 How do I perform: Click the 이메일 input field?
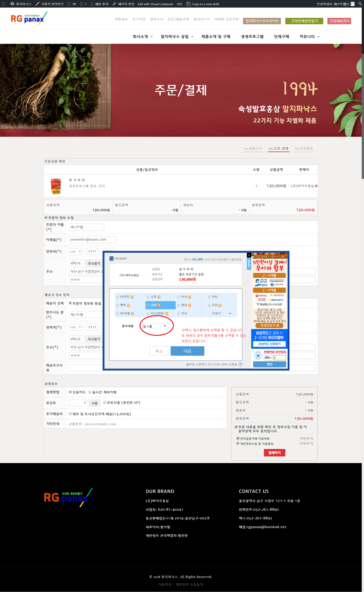pyautogui.click(x=93, y=239)
